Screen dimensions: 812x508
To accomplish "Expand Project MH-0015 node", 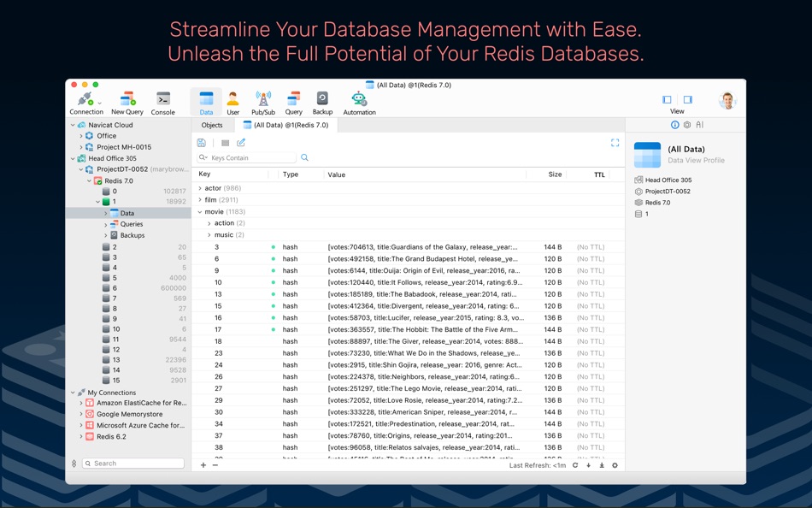I will [81, 147].
